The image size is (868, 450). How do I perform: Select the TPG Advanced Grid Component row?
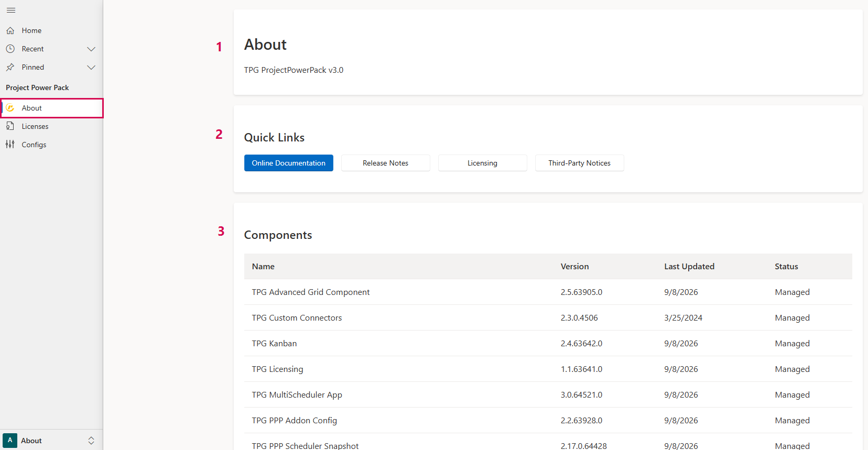point(548,292)
